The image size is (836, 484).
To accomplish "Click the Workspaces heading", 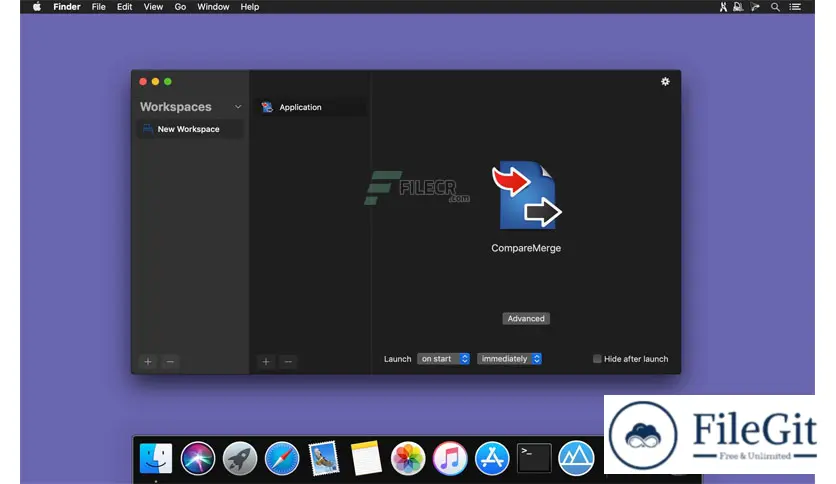I will point(175,107).
